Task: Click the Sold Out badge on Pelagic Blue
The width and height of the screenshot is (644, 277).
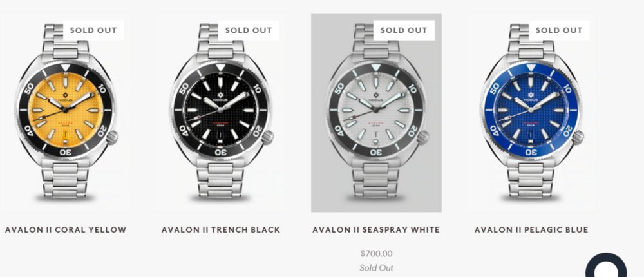Action: click(560, 30)
